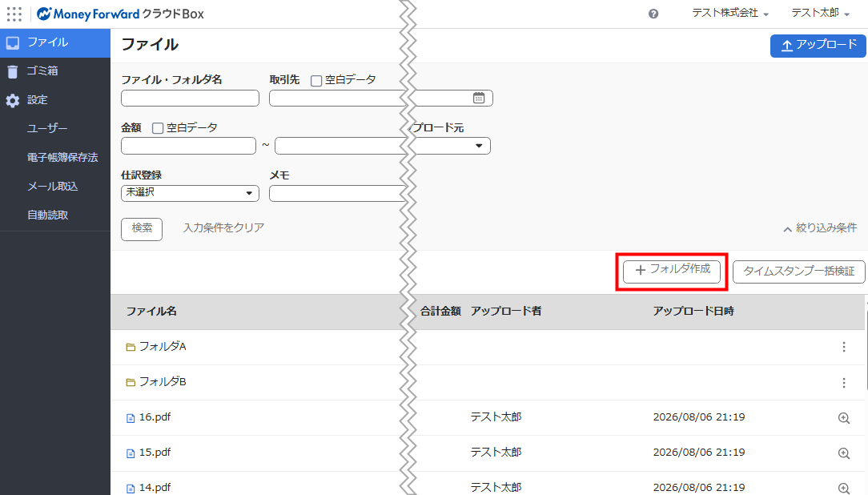
Task: Click the ファイル名 column header
Action: click(x=151, y=311)
